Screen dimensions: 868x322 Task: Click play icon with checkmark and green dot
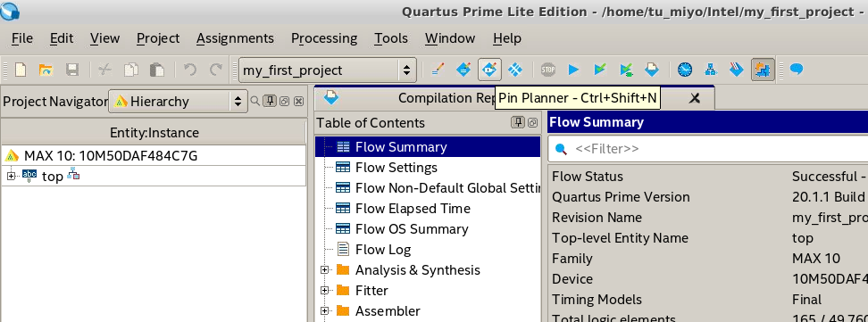(x=626, y=70)
